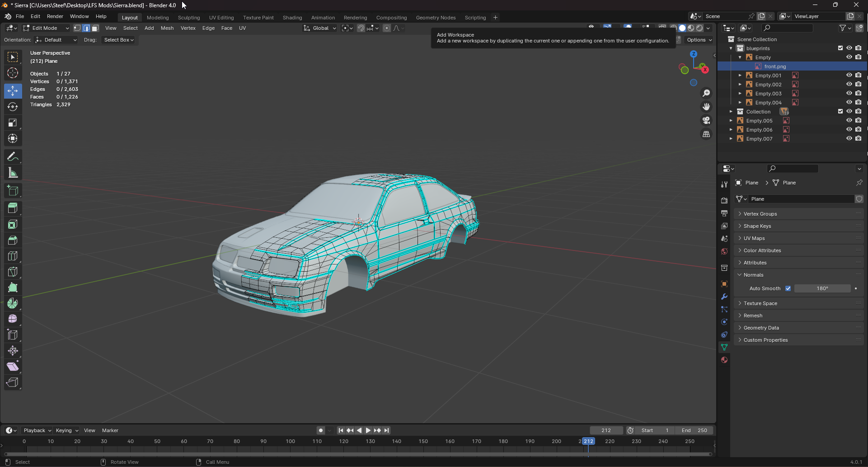Toggle camera view icon in viewport
This screenshot has width=868, height=467.
point(706,120)
